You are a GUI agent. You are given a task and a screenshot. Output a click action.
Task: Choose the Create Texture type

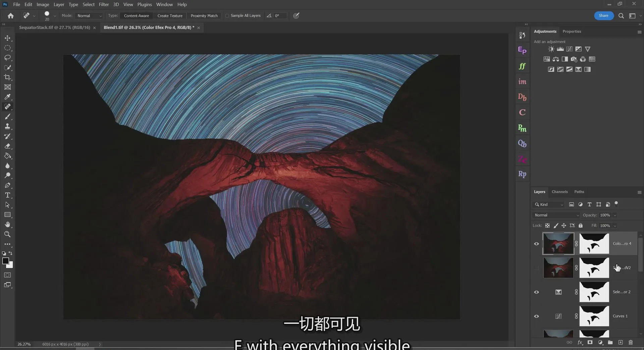tap(170, 16)
